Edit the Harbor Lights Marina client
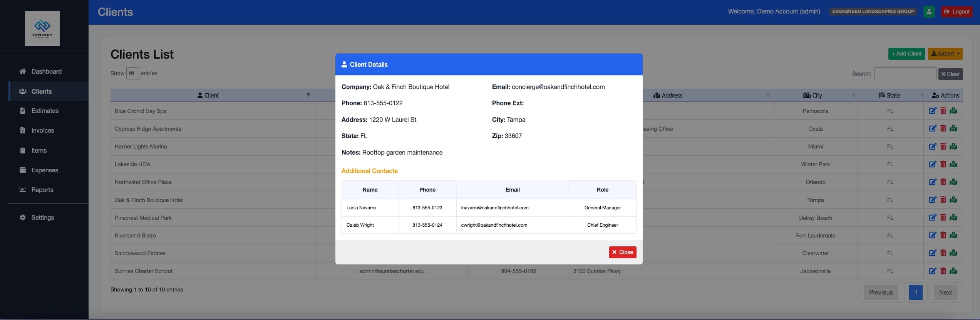The width and height of the screenshot is (980, 320). click(x=933, y=146)
